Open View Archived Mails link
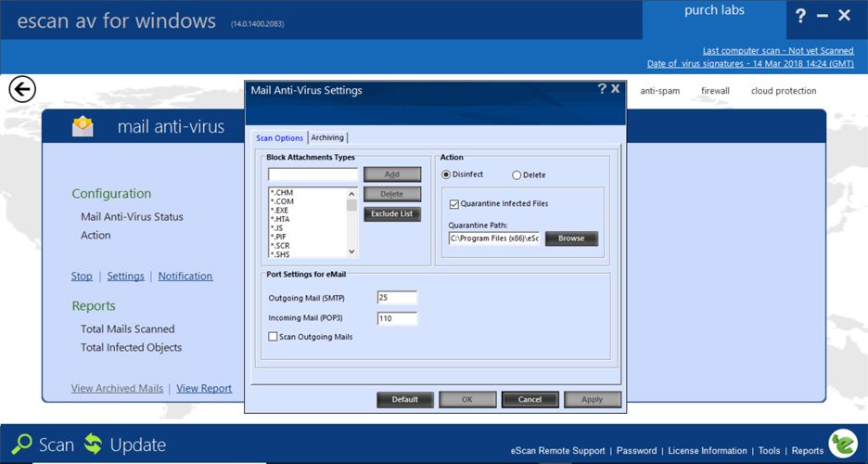Image resolution: width=868 pixels, height=464 pixels. (x=117, y=389)
